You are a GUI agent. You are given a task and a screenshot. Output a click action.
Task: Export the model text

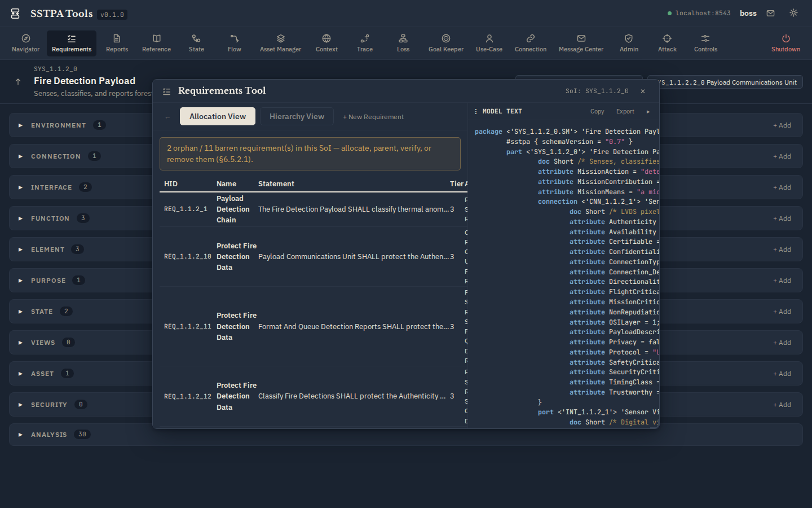coord(625,112)
